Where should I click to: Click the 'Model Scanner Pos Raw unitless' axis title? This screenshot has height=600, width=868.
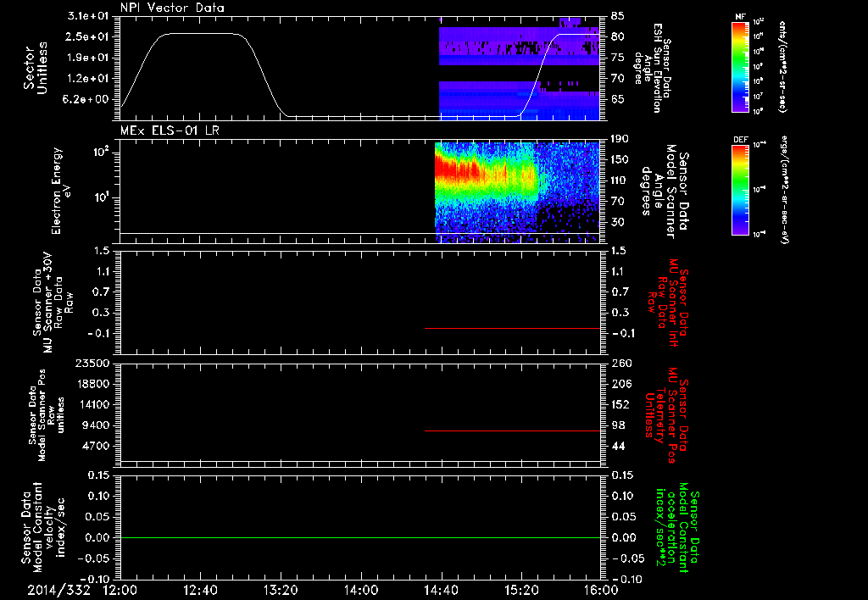(x=47, y=415)
